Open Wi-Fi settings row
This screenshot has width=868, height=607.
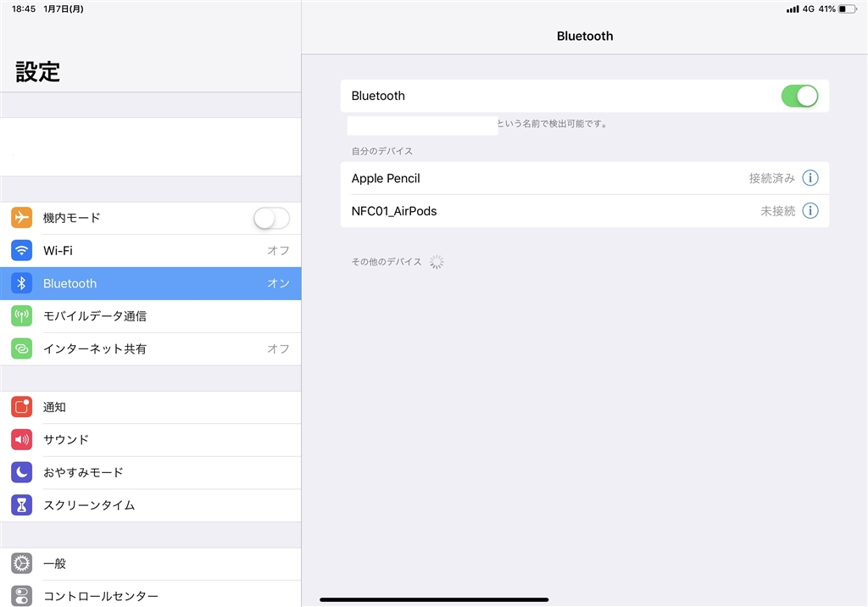151,250
